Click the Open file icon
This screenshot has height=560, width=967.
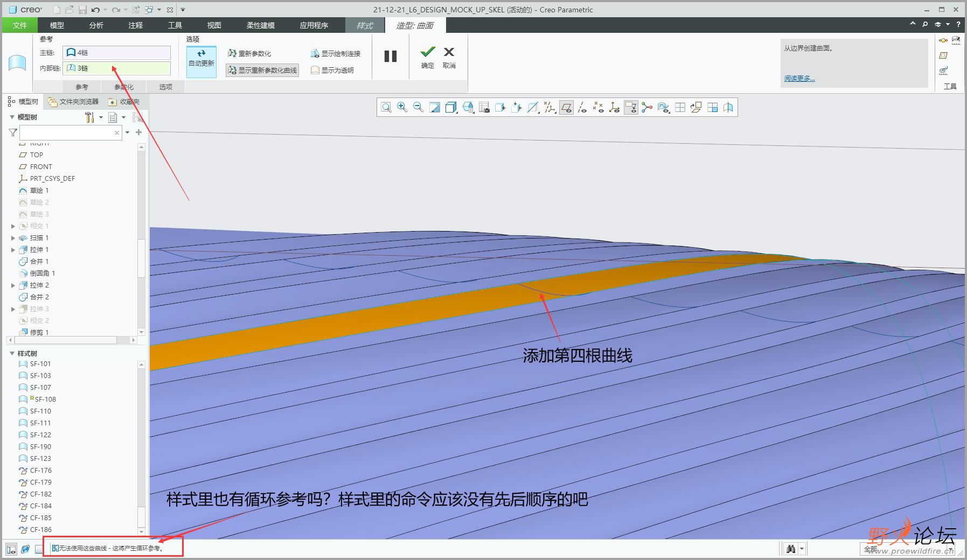pyautogui.click(x=69, y=10)
